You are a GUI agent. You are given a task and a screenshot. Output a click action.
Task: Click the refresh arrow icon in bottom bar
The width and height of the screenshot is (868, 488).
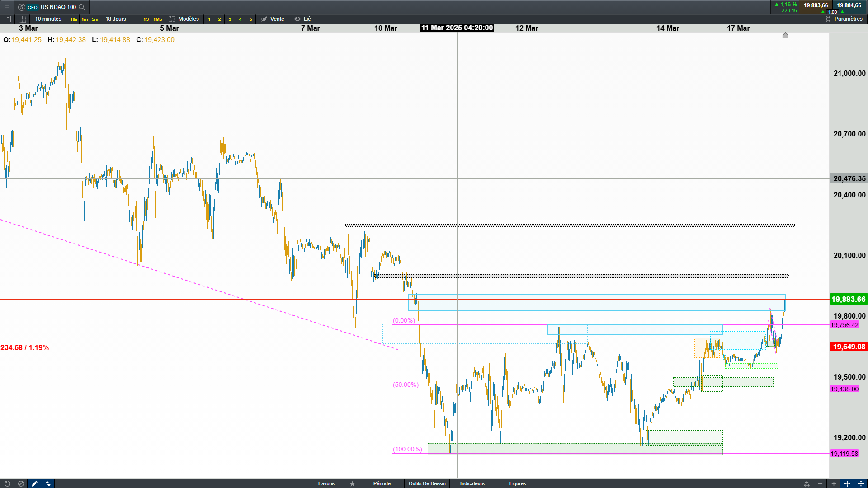point(7,483)
